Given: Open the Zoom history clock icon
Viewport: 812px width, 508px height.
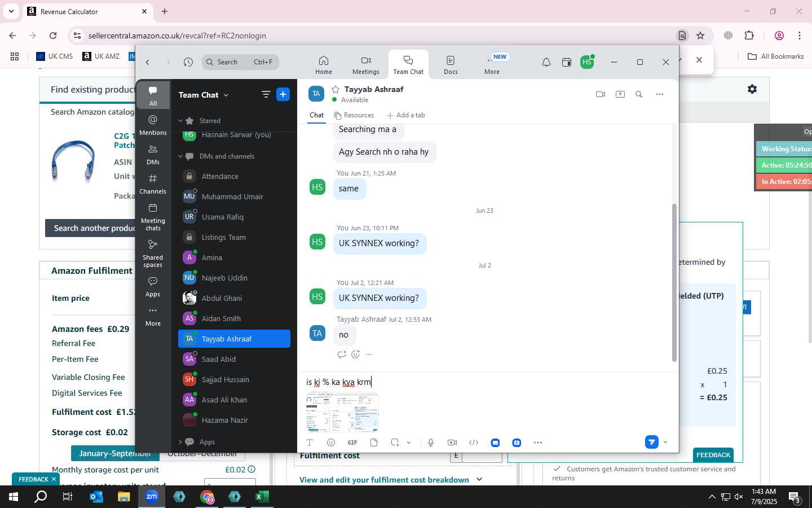Looking at the screenshot, I should tap(188, 62).
